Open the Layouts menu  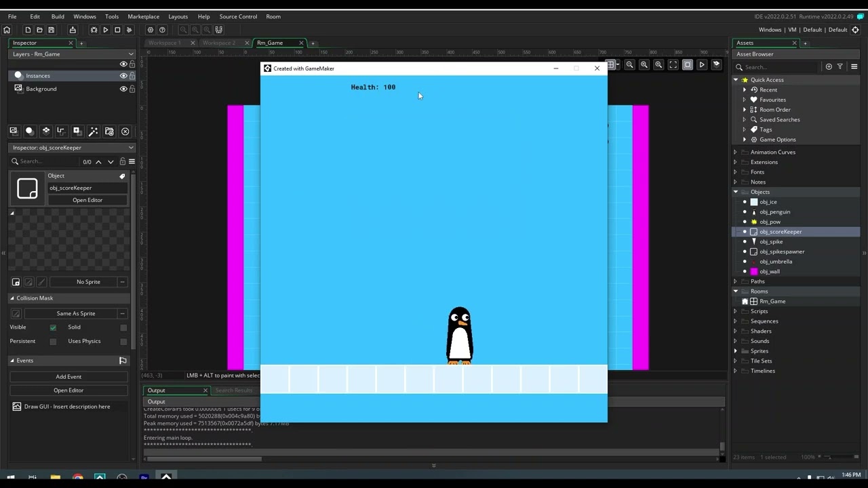coord(178,16)
